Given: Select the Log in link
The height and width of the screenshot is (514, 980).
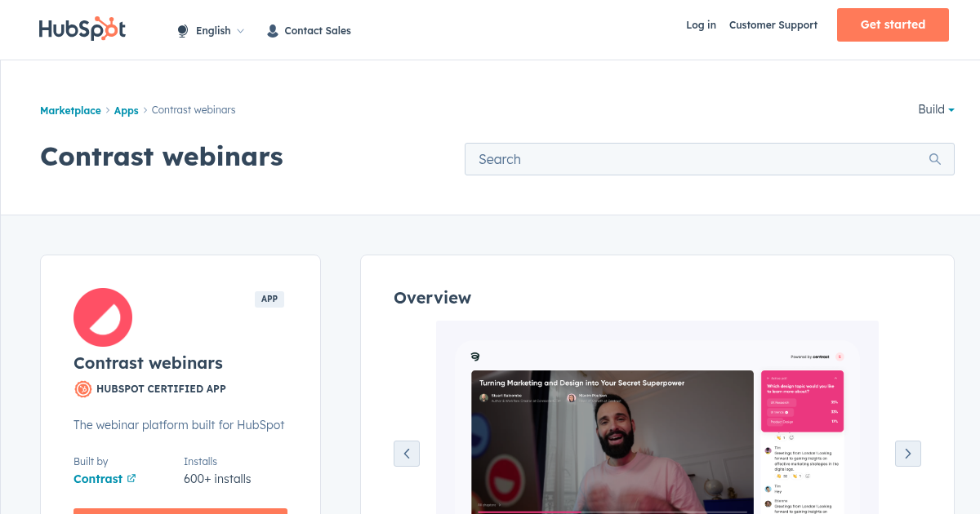Looking at the screenshot, I should coord(701,25).
